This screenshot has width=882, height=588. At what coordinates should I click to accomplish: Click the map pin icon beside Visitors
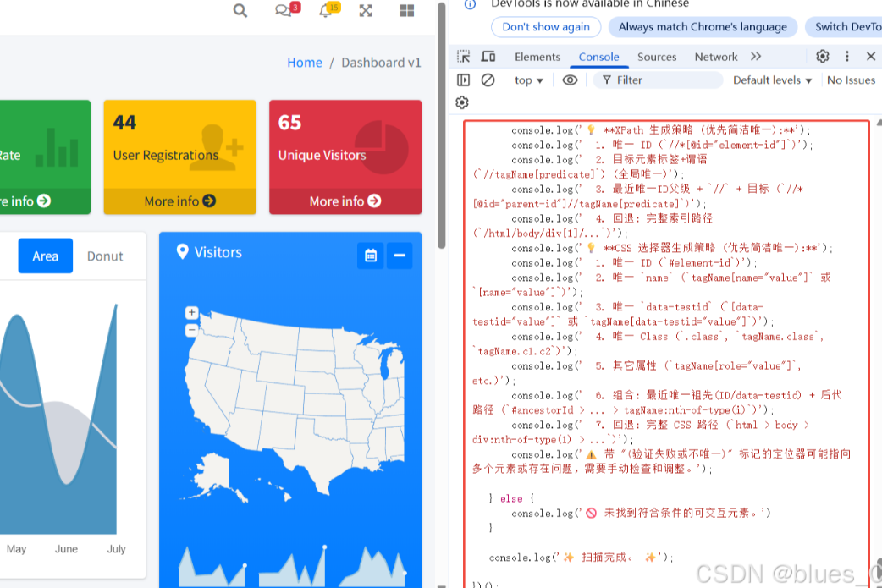click(182, 251)
